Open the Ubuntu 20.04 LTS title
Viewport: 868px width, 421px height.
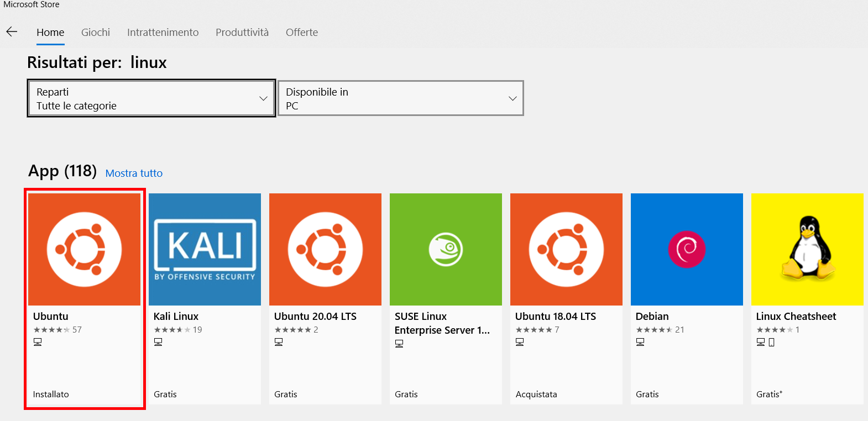pyautogui.click(x=315, y=317)
